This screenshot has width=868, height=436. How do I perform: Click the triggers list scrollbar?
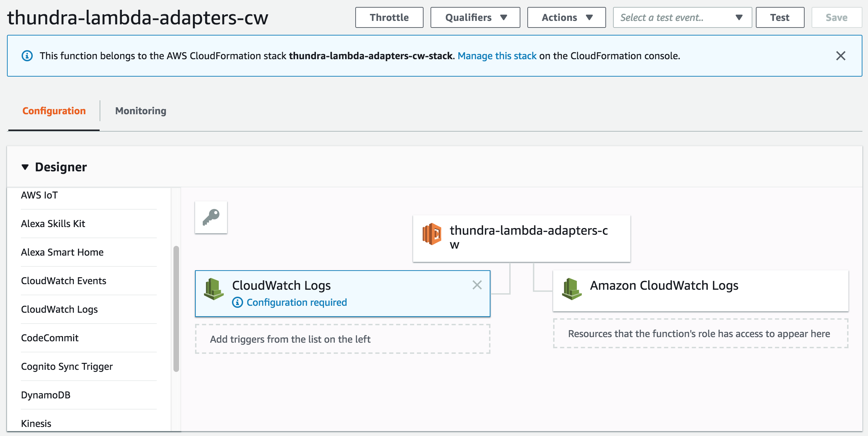click(176, 309)
